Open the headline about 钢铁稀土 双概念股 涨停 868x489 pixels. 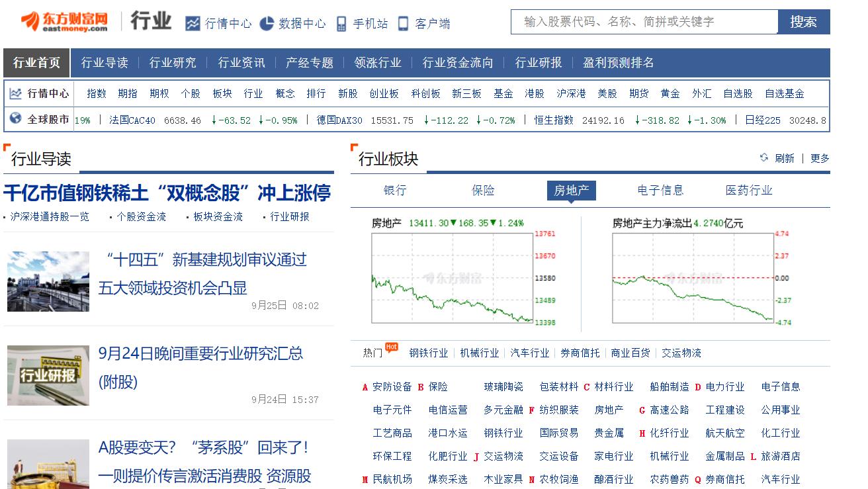tap(169, 191)
